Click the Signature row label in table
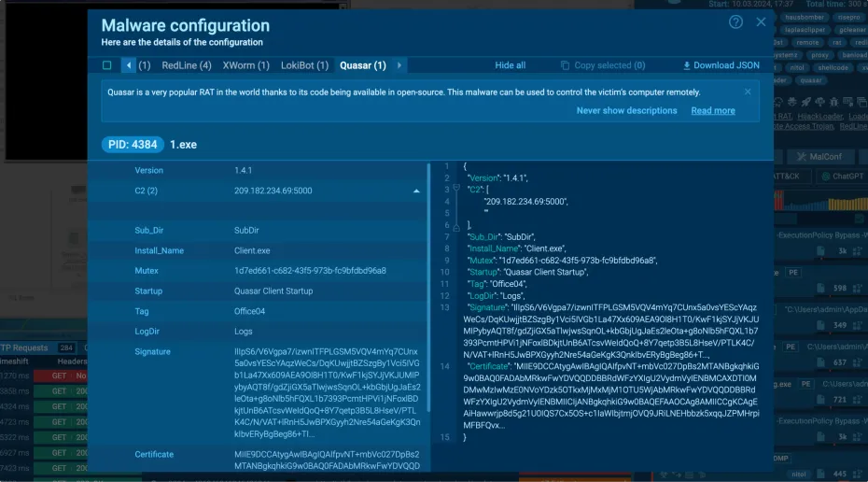Image resolution: width=868 pixels, height=482 pixels. click(x=152, y=352)
